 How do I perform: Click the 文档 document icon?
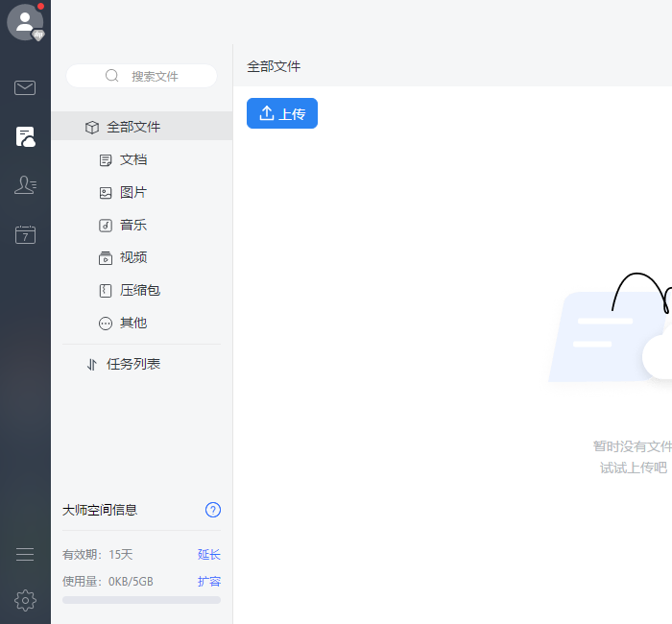click(x=106, y=160)
